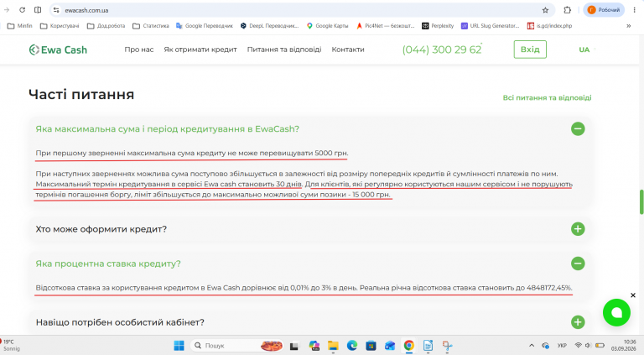
Task: Collapse the maximum sum question with minus icon
Action: tap(578, 129)
